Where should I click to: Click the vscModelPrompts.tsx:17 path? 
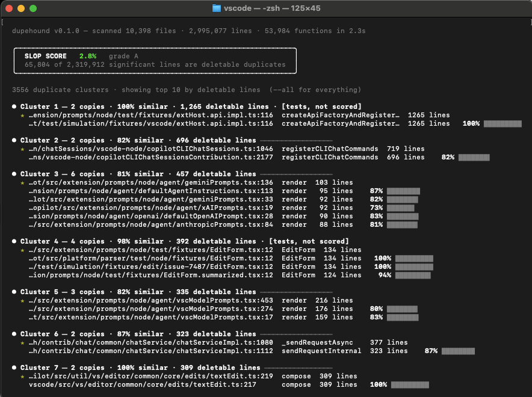click(x=151, y=318)
